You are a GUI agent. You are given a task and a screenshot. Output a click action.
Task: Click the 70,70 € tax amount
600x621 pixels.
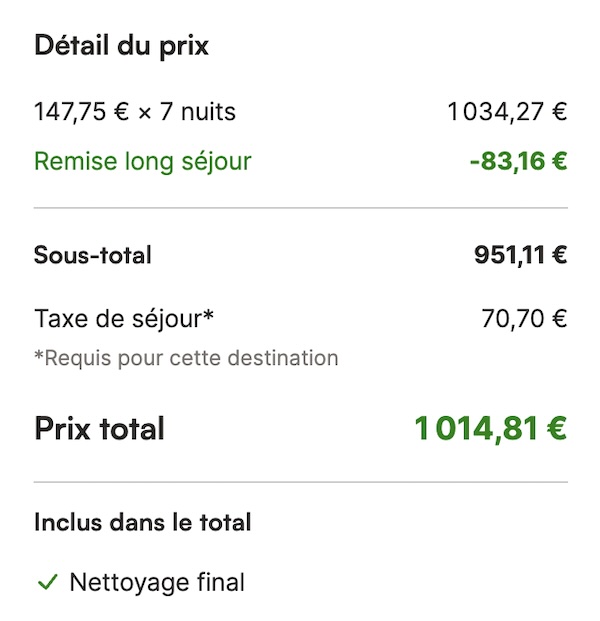coord(524,319)
